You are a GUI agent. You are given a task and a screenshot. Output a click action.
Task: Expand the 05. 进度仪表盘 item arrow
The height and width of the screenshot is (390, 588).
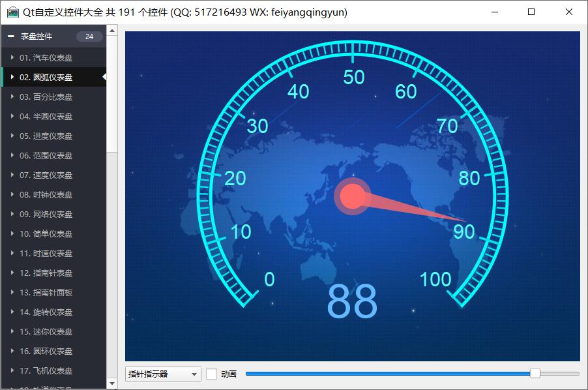[x=12, y=136]
